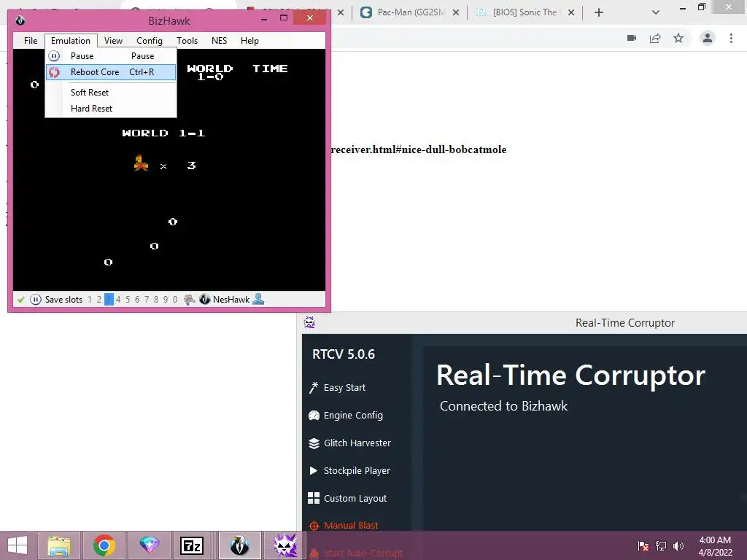747x560 pixels.
Task: Bookmark this page with star icon
Action: tap(678, 38)
